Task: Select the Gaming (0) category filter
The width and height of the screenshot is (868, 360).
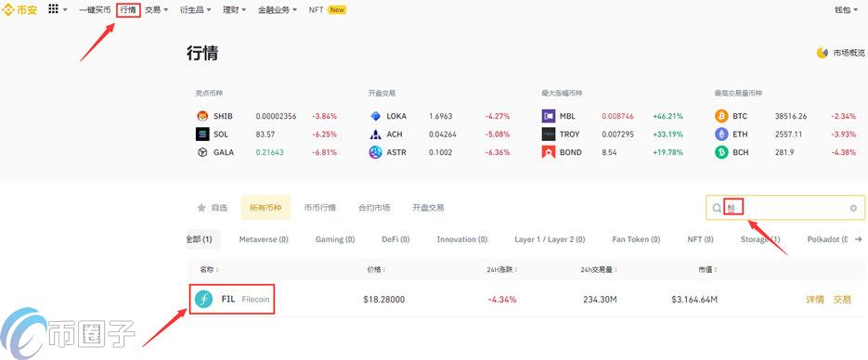Action: (x=335, y=239)
